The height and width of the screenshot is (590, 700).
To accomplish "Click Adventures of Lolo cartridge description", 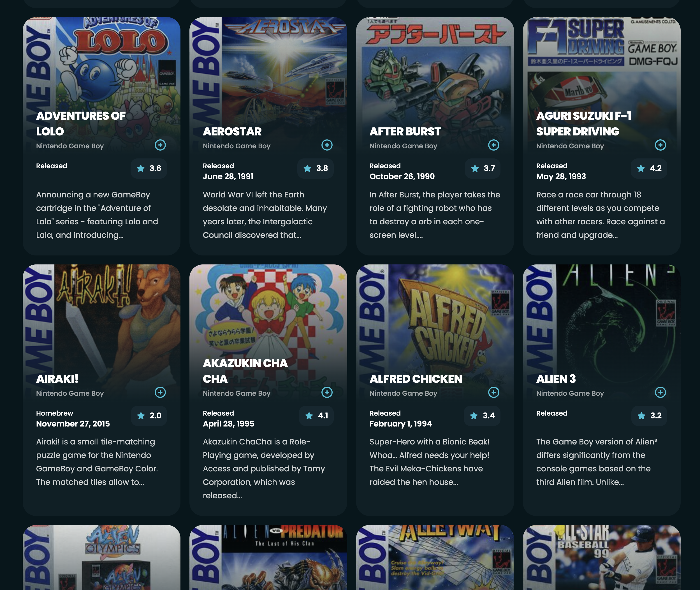I will [97, 215].
